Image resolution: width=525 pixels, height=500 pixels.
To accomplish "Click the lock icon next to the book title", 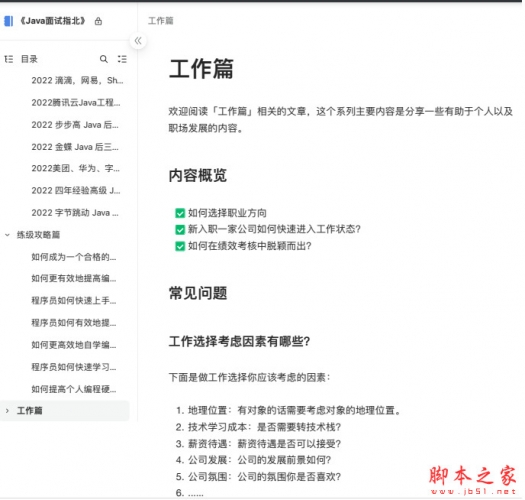I will click(x=98, y=21).
